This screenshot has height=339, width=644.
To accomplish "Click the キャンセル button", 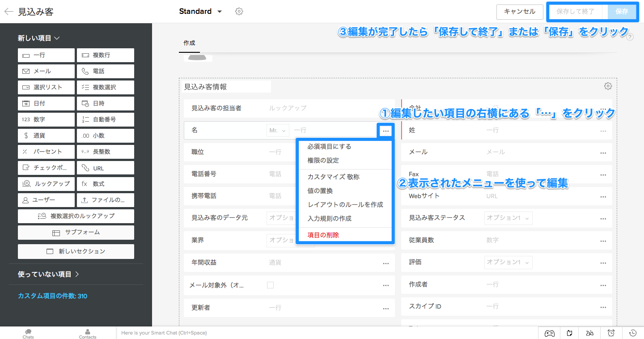I will pyautogui.click(x=519, y=12).
